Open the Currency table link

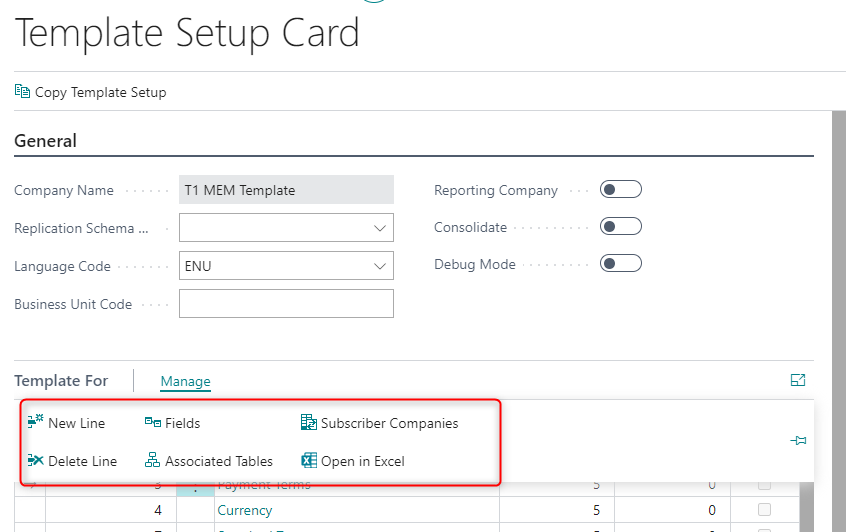[245, 510]
